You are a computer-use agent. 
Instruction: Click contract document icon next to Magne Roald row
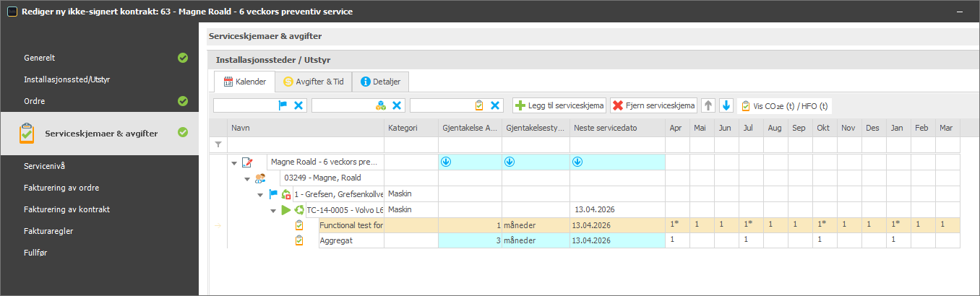tap(247, 162)
